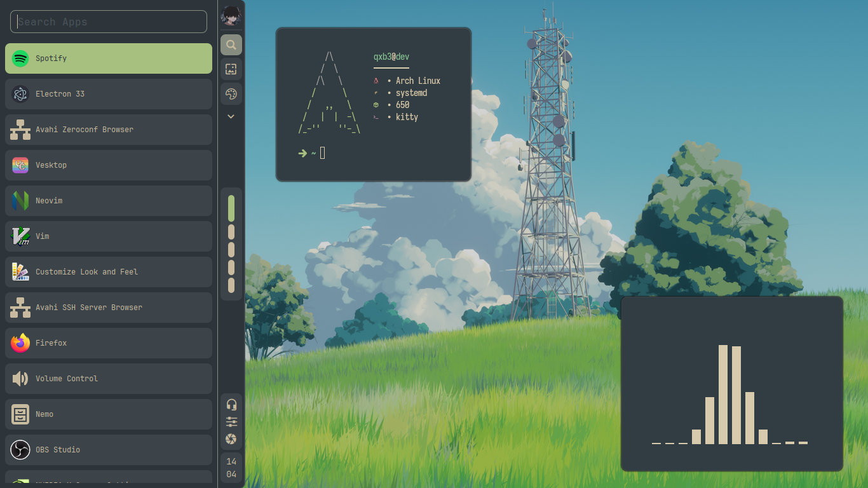Open the sliders settings icon
This screenshot has width=868, height=488.
(x=231, y=422)
